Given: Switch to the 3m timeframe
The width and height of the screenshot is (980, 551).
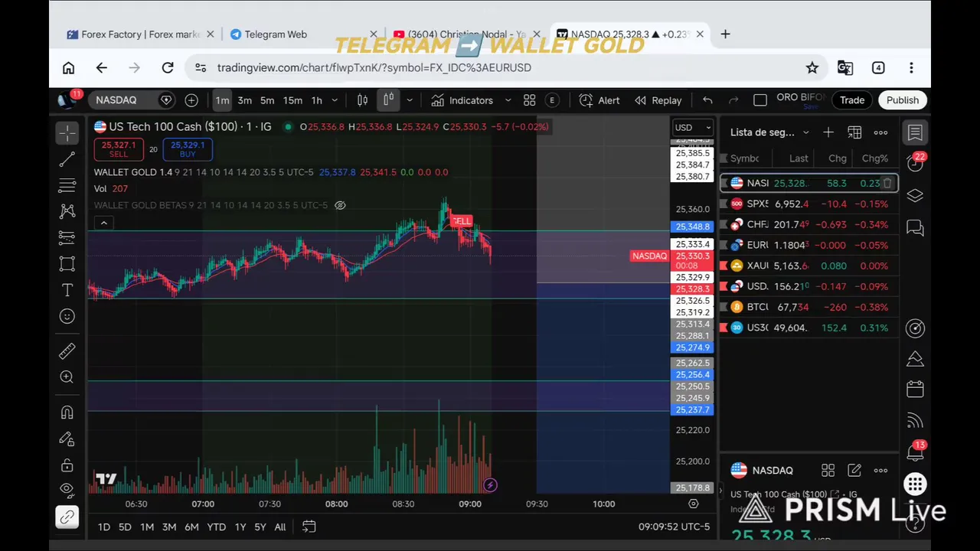Looking at the screenshot, I should click(244, 100).
